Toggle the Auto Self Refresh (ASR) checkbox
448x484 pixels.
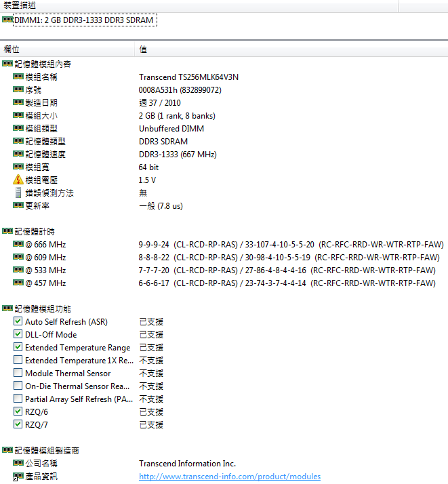[18, 321]
